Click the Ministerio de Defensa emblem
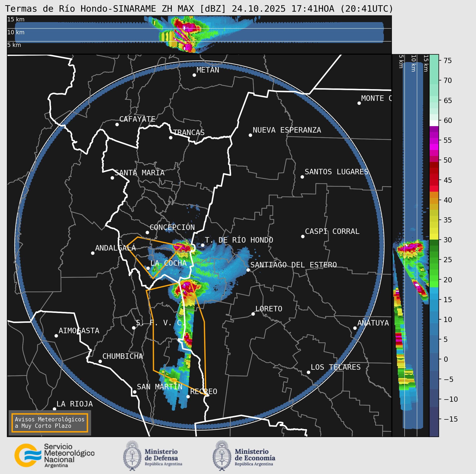The height and width of the screenshot is (474, 476). (x=132, y=456)
